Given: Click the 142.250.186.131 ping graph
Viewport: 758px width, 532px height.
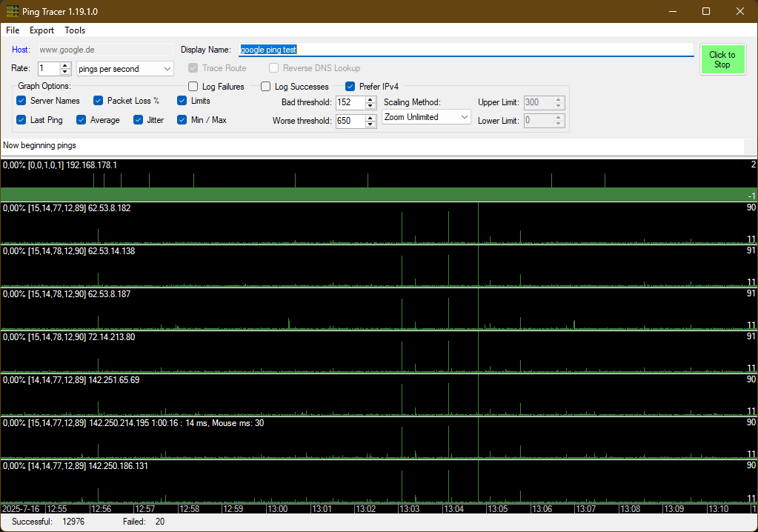Looking at the screenshot, I should pyautogui.click(x=379, y=482).
